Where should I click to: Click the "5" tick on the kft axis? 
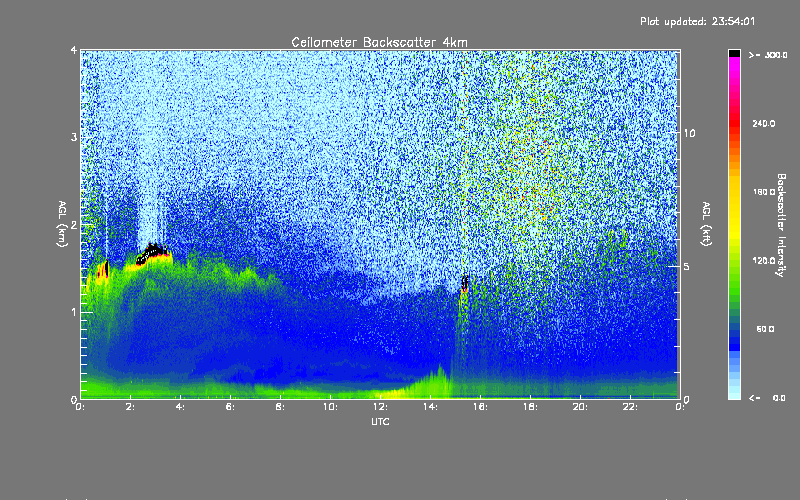pyautogui.click(x=687, y=266)
